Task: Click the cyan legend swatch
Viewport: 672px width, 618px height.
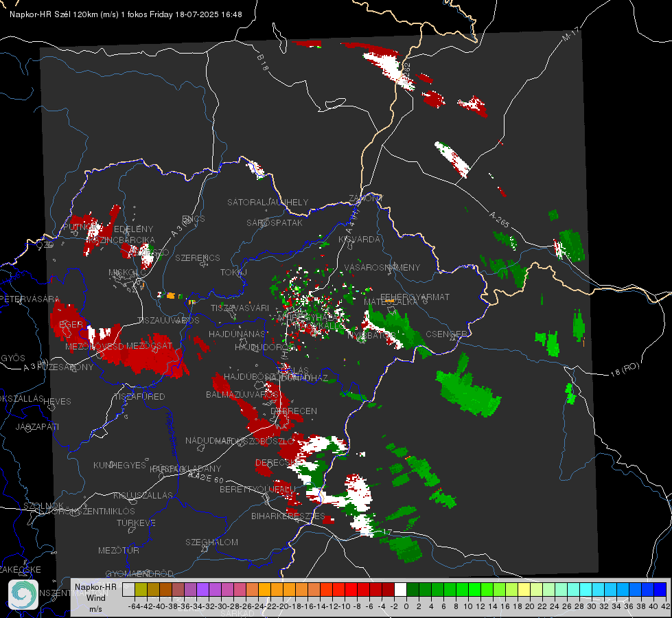Action: 586,590
